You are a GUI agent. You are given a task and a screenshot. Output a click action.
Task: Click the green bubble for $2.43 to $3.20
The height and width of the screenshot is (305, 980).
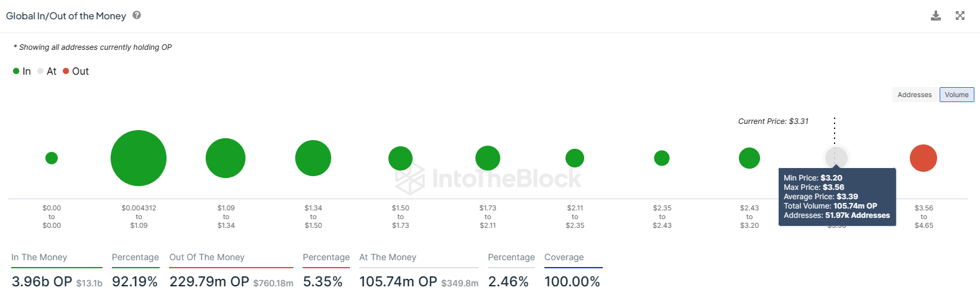[749, 158]
